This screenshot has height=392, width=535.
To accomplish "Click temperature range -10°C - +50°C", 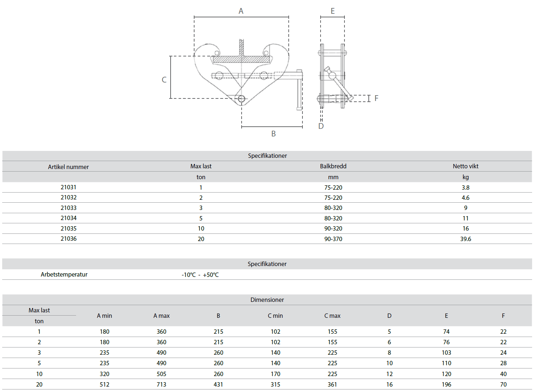I will [200, 275].
